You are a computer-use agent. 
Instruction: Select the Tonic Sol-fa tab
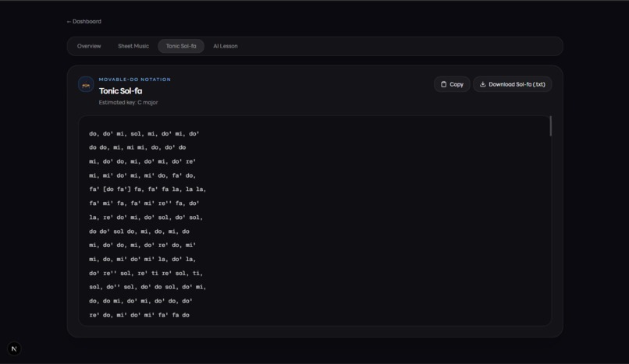tap(181, 46)
